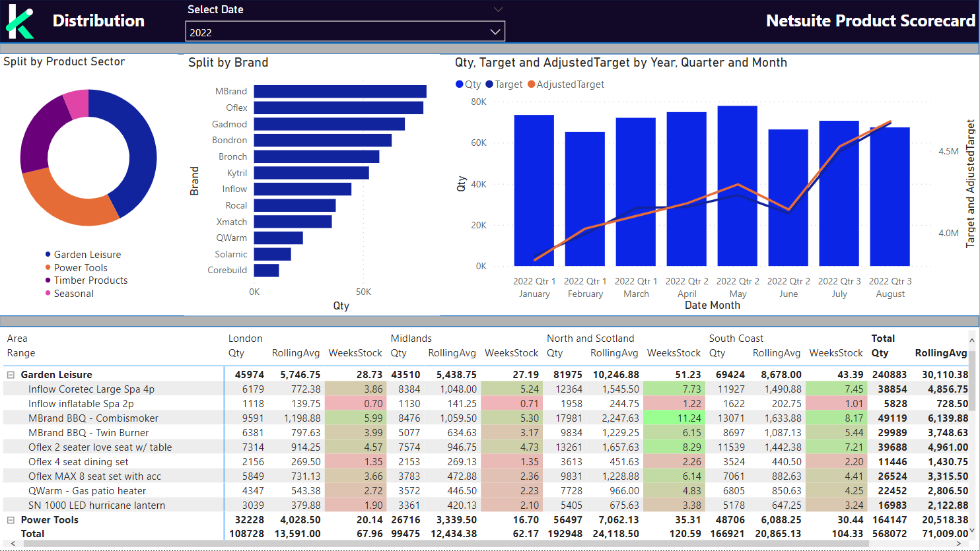The image size is (980, 551).
Task: Click the June column in the Qty chart
Action: (788, 198)
